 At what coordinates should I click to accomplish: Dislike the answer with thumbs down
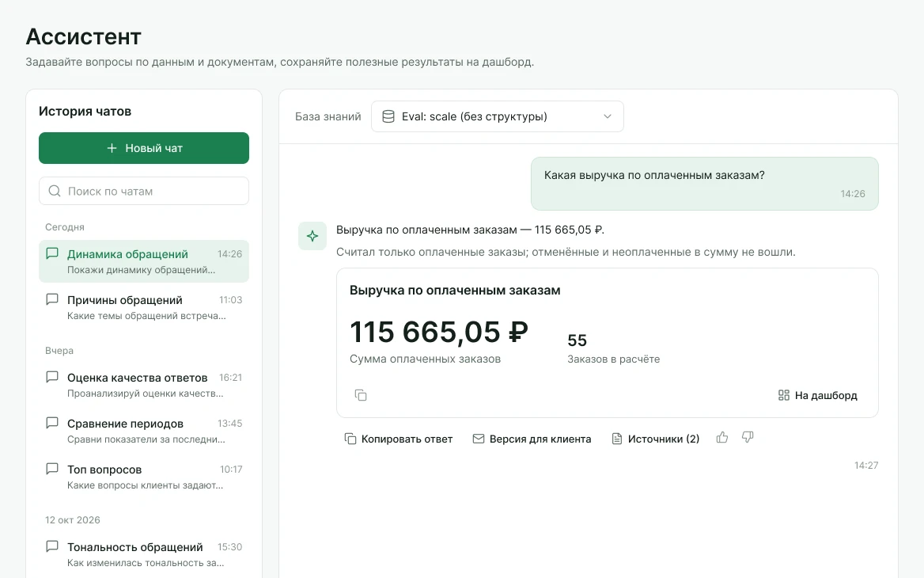[748, 438]
